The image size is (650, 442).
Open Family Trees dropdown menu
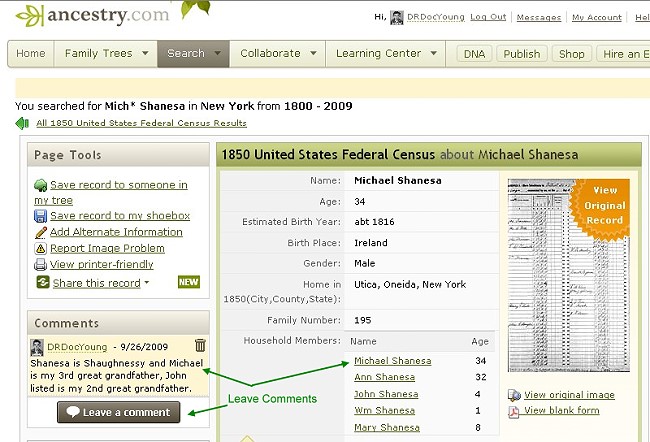click(x=106, y=53)
